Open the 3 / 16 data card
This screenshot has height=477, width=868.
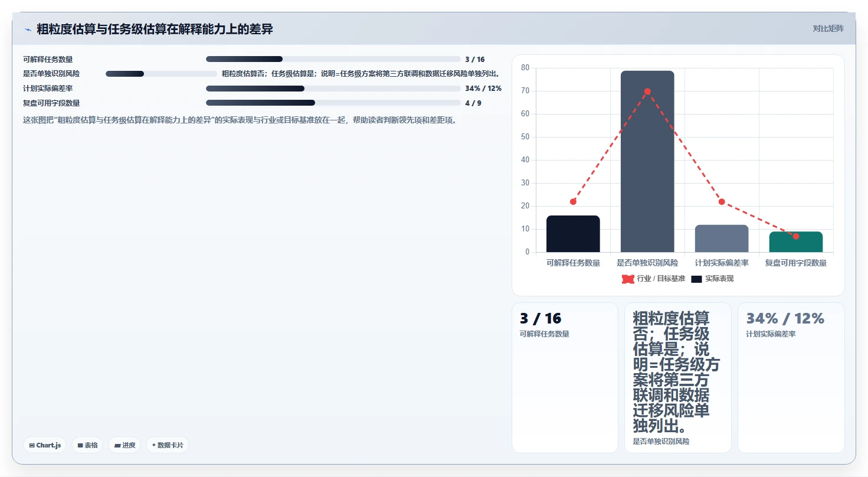click(565, 378)
